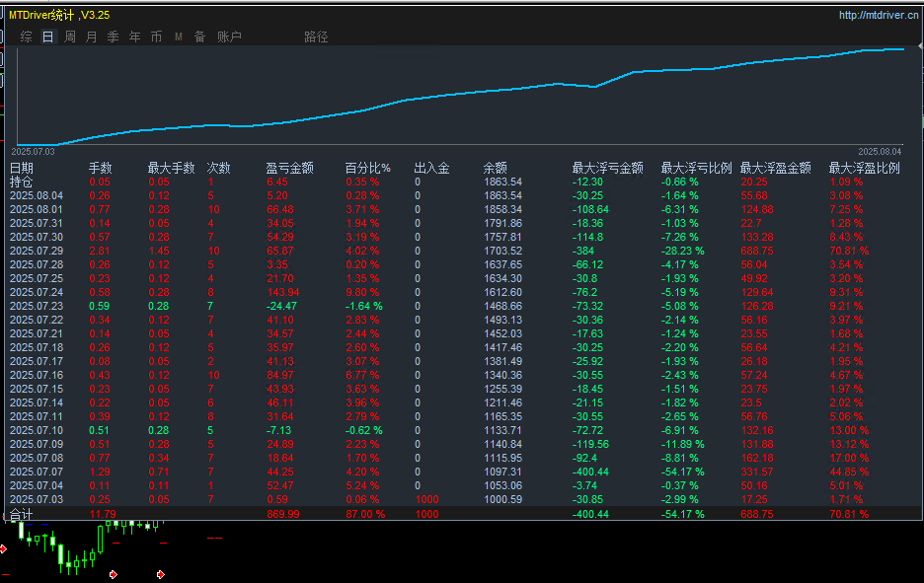This screenshot has height=583, width=924.
Task: Click the 2.81 lots value
Action: pyautogui.click(x=100, y=251)
